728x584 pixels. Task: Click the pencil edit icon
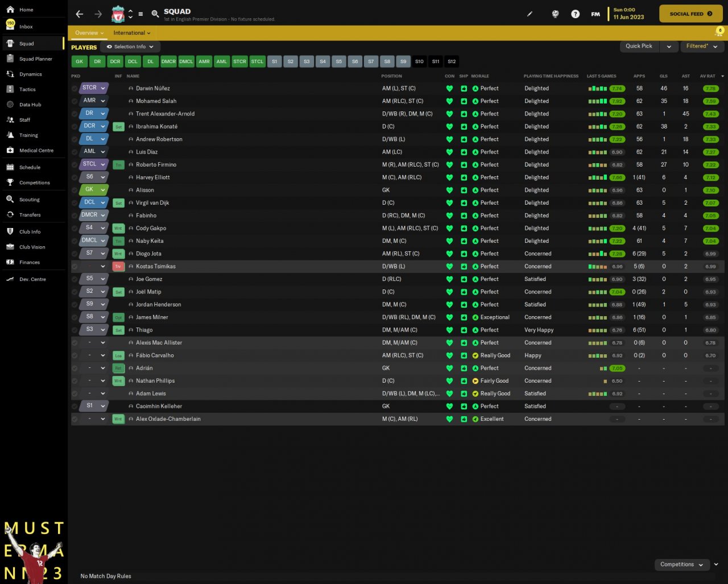click(530, 14)
